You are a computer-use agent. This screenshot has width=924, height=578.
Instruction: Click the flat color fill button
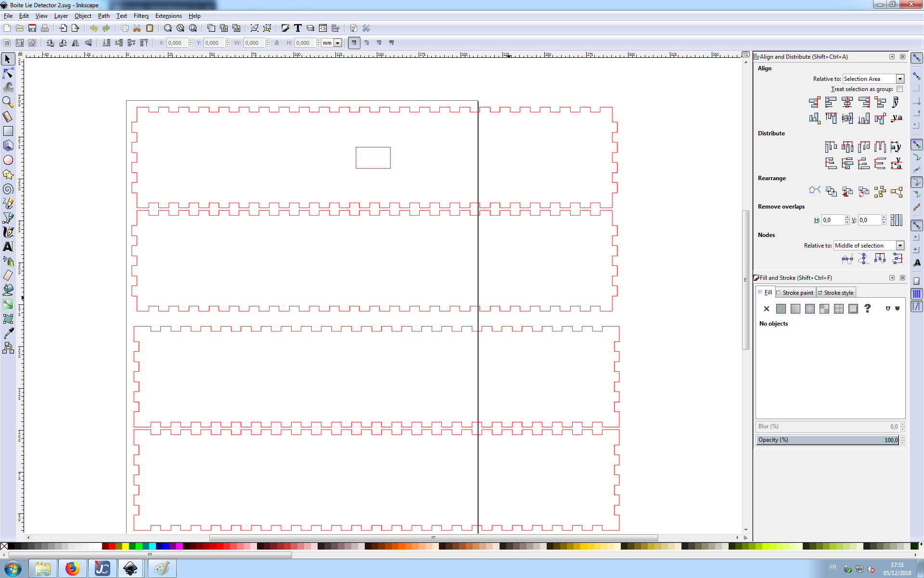[x=781, y=309]
